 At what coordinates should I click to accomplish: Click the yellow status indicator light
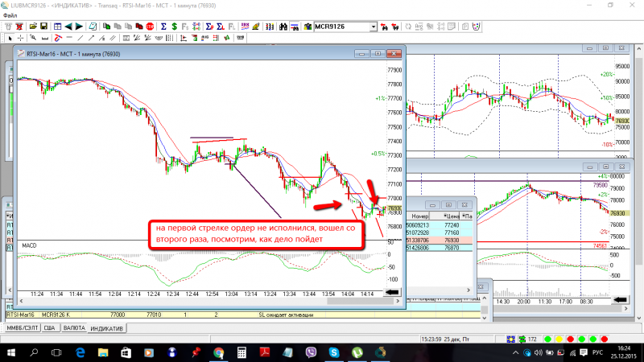pyautogui.click(x=559, y=339)
